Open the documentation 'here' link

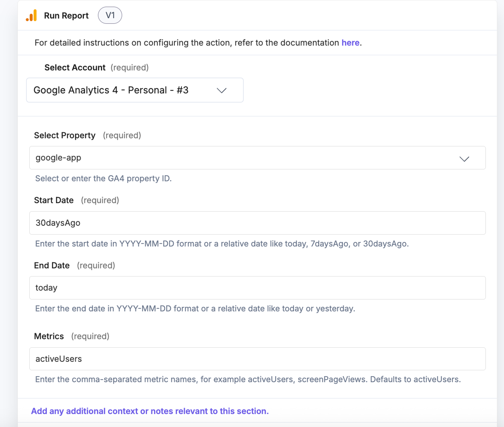pyautogui.click(x=350, y=43)
